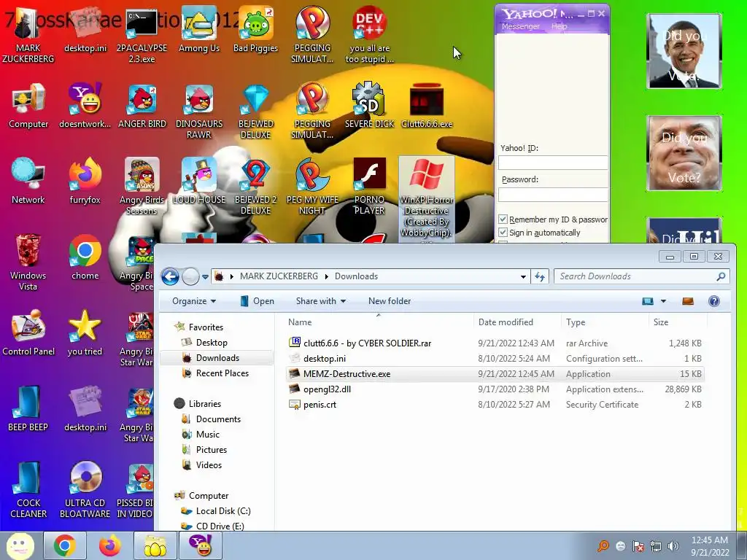Click the Yahoo Password input field
The image size is (747, 560).
pyautogui.click(x=553, y=194)
